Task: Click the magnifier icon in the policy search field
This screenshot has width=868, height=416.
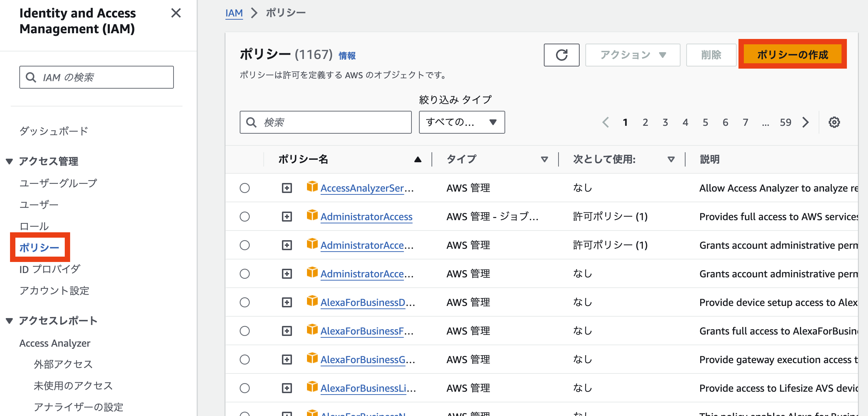Action: pos(251,122)
